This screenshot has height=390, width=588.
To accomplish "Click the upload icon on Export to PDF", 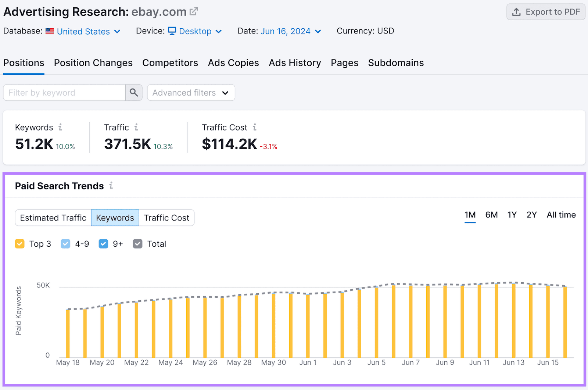I will (517, 12).
